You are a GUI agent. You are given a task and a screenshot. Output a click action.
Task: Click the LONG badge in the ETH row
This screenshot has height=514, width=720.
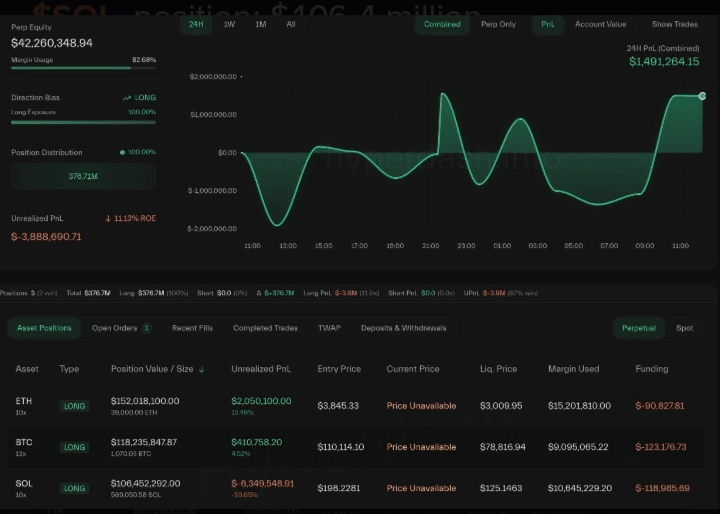[x=74, y=406]
